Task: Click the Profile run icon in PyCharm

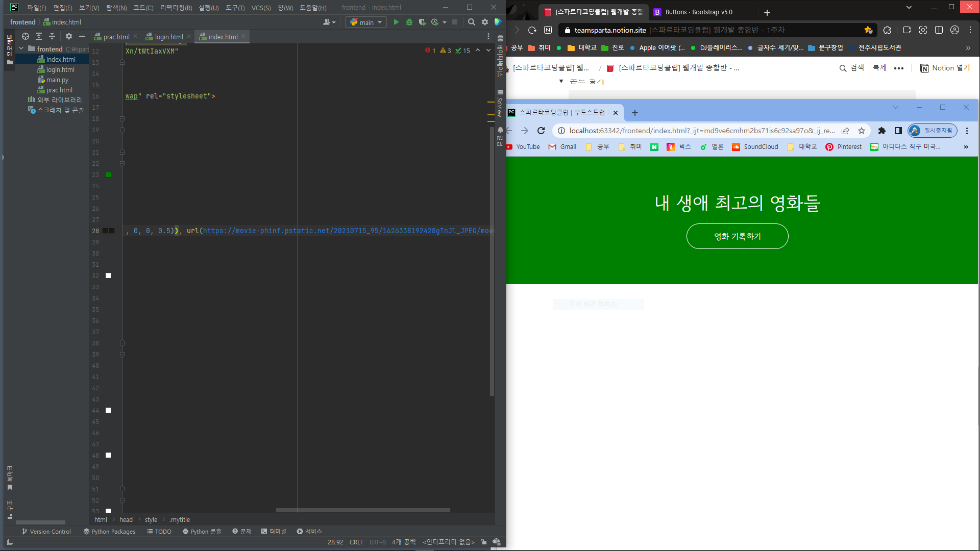Action: (x=435, y=22)
